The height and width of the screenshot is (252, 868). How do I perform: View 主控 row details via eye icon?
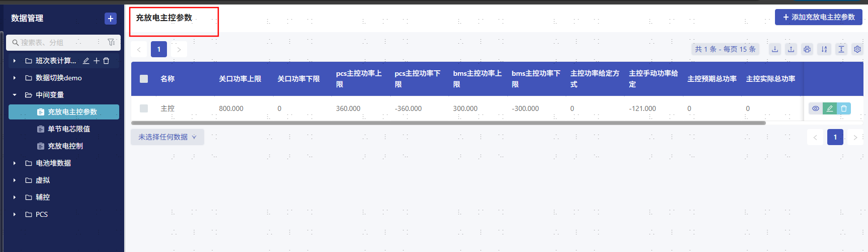816,108
